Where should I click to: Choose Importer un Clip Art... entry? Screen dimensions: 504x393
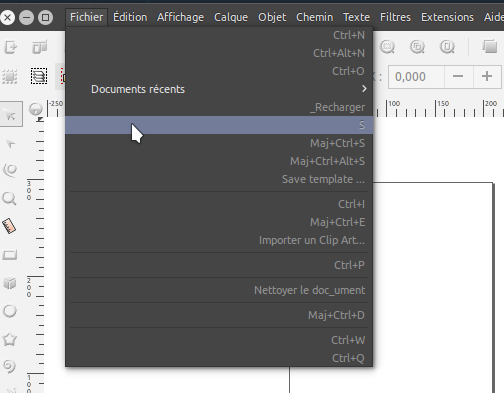coord(219,240)
